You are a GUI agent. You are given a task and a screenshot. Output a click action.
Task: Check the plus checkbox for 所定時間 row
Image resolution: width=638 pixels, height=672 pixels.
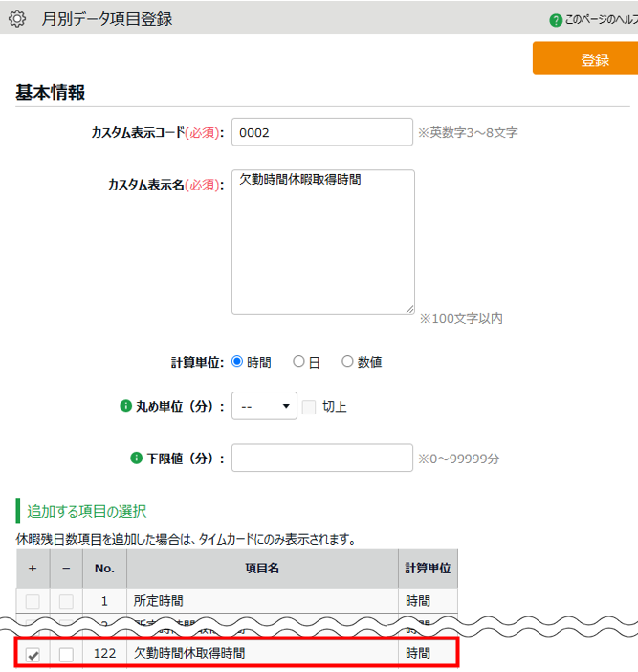click(33, 601)
